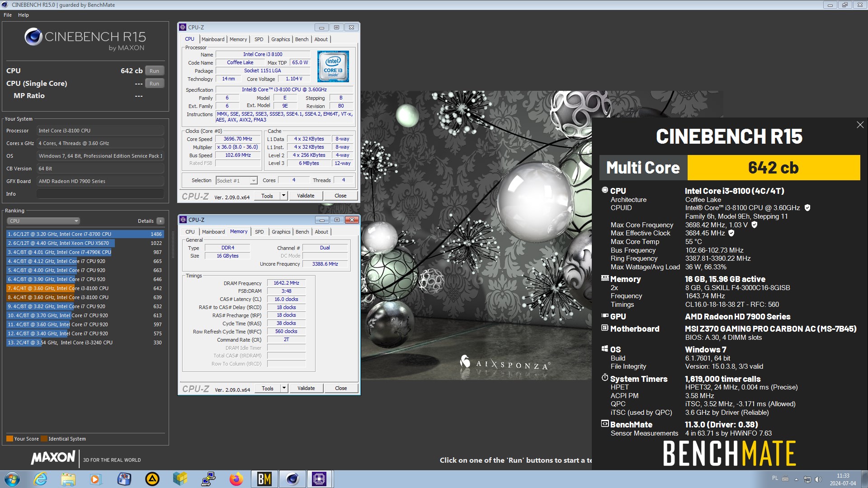Click Tools button in top CPU-Z window
This screenshot has height=488, width=868.
[x=267, y=196]
